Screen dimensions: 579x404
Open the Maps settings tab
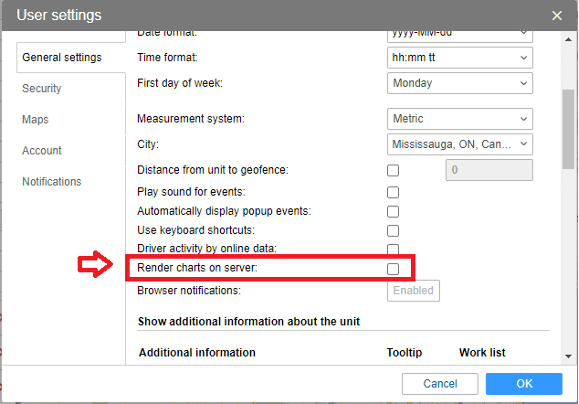[35, 119]
